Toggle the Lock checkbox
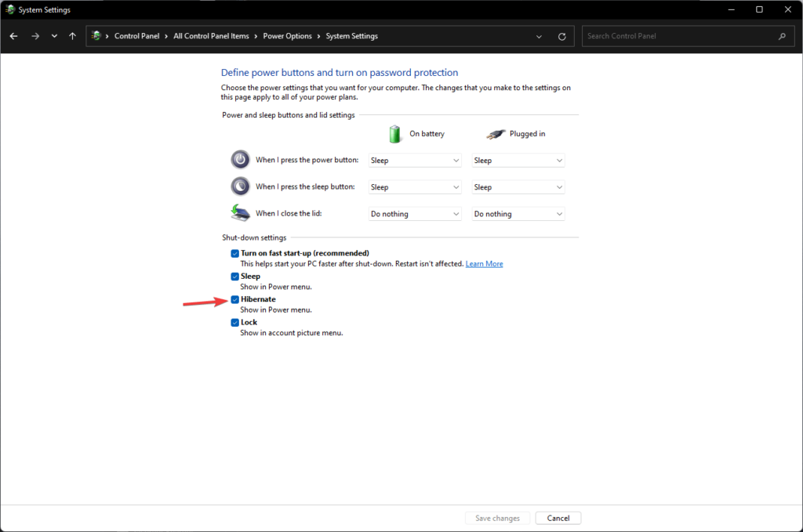 point(234,322)
